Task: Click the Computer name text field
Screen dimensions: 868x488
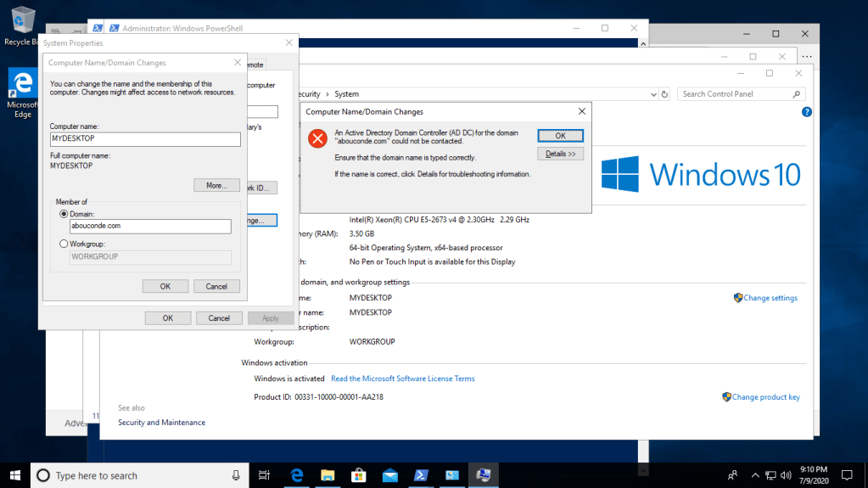Action: coord(145,139)
